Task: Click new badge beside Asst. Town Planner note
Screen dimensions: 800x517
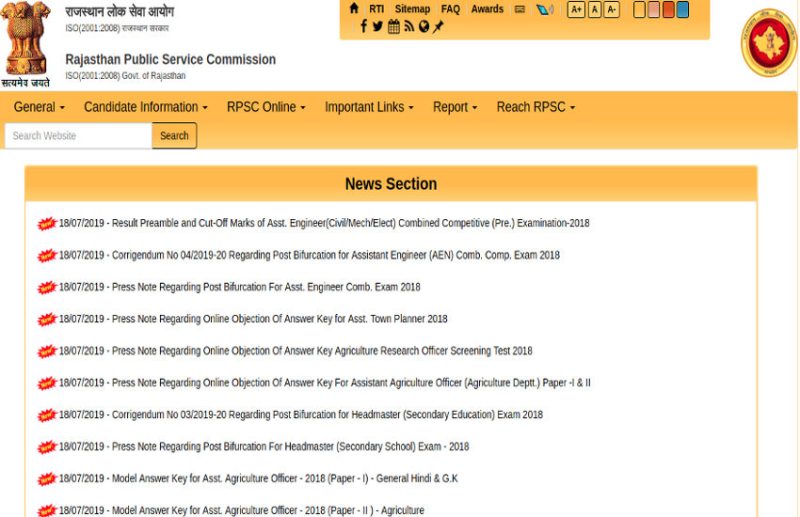Action: coord(46,319)
